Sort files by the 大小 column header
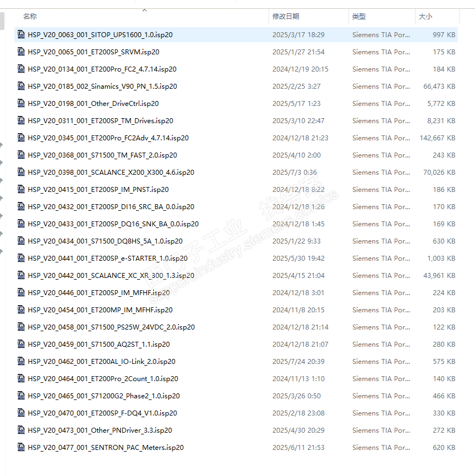Viewport: 475px width, 476px height. (425, 17)
